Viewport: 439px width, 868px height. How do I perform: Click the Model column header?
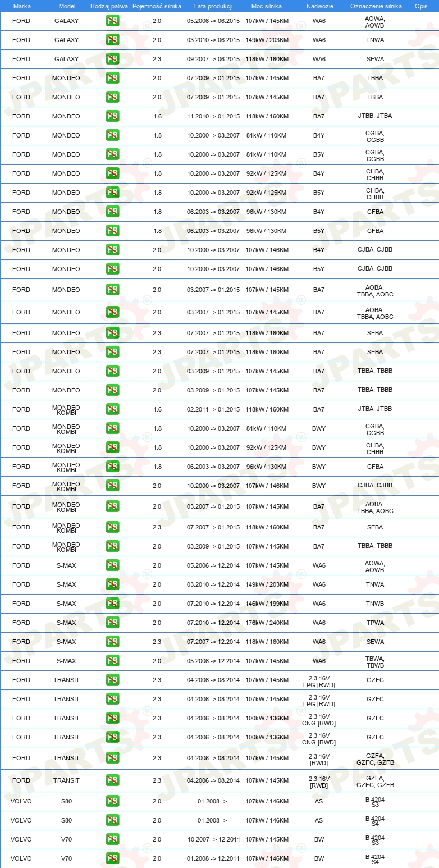click(67, 6)
